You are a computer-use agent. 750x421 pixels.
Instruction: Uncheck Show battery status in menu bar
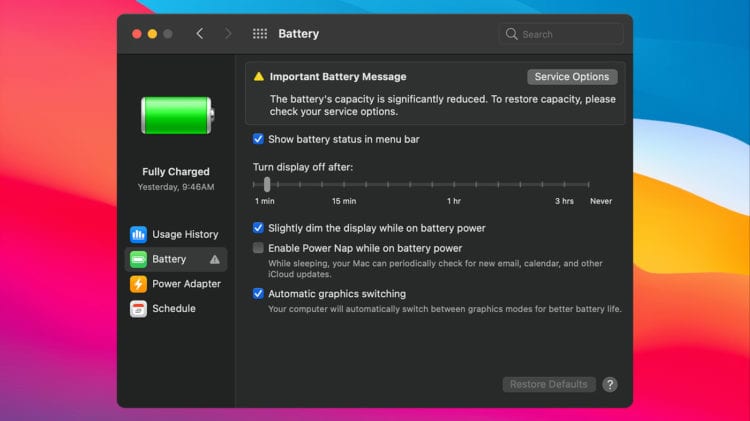[x=259, y=139]
